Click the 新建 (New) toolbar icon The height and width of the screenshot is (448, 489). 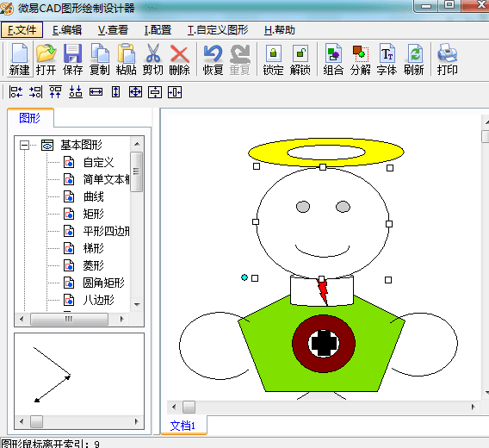(19, 59)
